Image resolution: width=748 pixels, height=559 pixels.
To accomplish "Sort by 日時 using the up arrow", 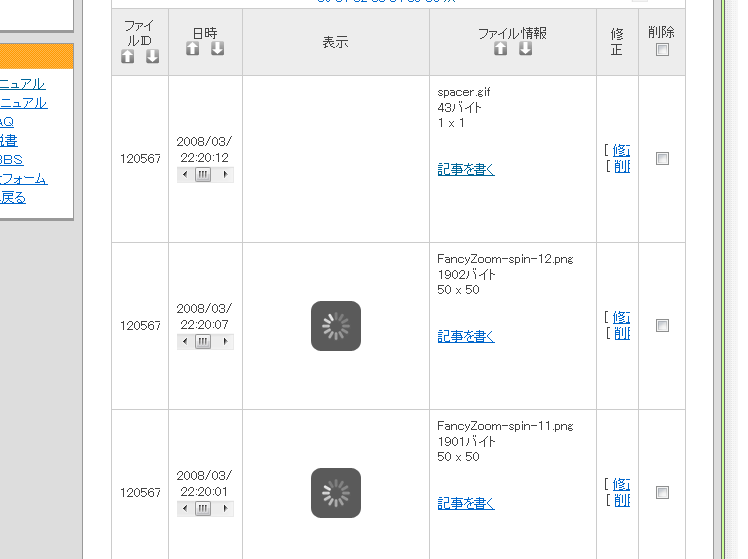I will click(193, 49).
